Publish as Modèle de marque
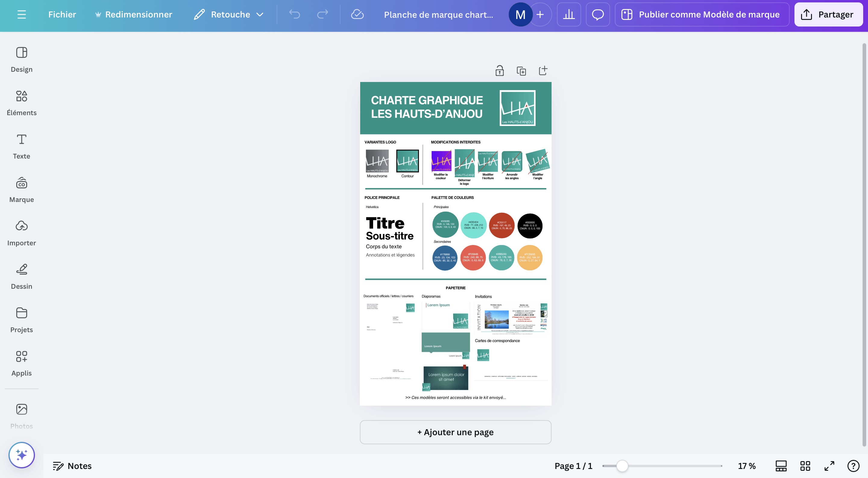Viewport: 868px width, 478px height. pos(702,14)
